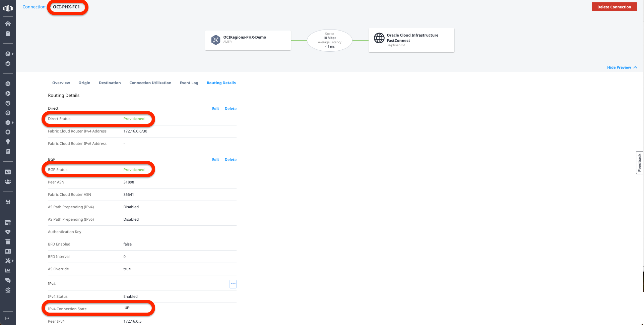
Task: Expand the sidebar with the arrow icon
Action: 7,318
